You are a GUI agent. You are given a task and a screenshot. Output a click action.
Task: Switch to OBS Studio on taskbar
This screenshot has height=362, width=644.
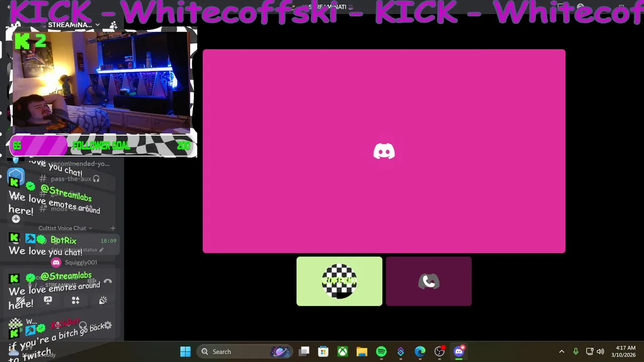tap(439, 351)
